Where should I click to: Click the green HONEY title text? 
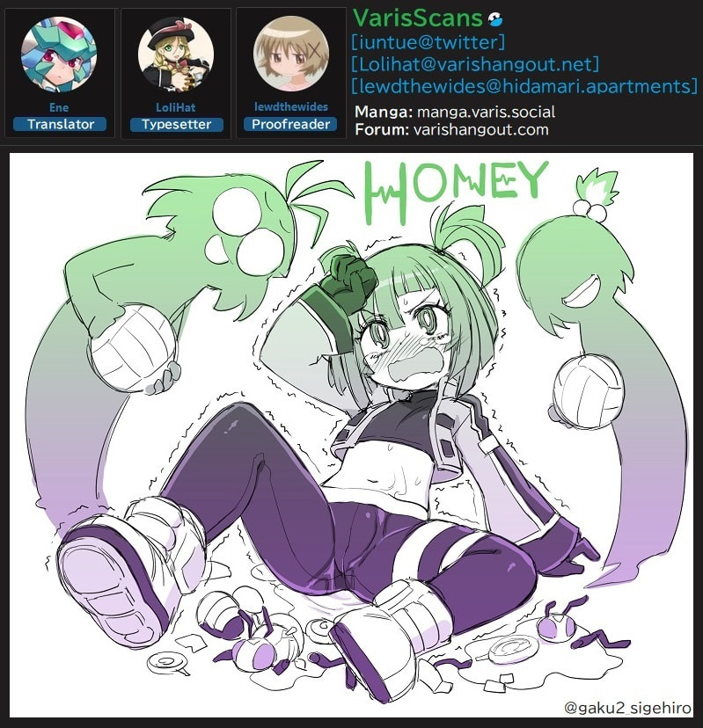pyautogui.click(x=456, y=191)
